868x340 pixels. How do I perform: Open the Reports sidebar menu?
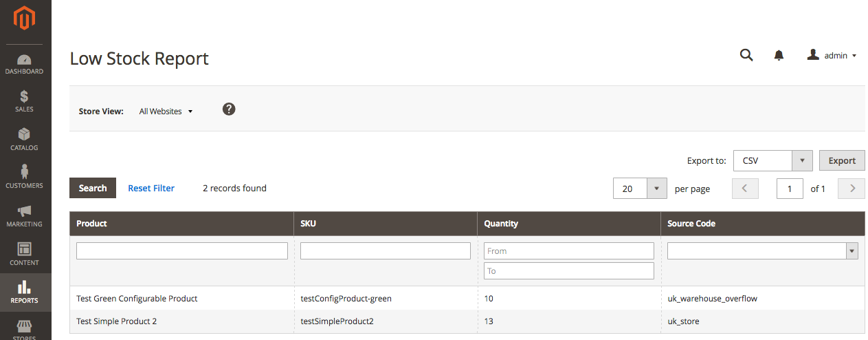(25, 293)
